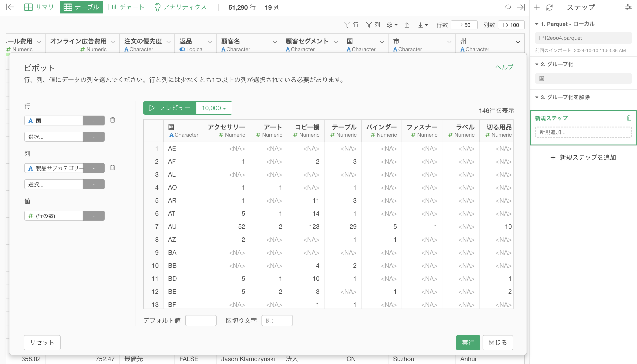Collapse step 1. Parquet - ローカル

(x=537, y=24)
